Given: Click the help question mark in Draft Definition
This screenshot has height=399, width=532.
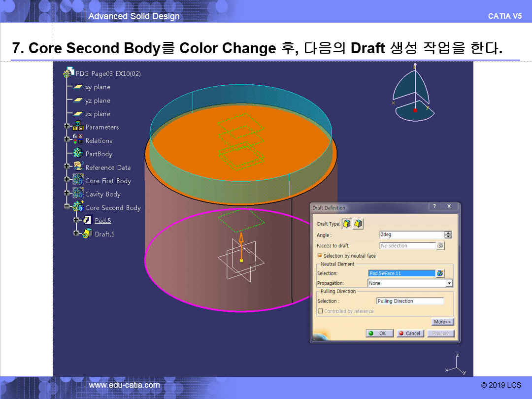Looking at the screenshot, I should click(x=434, y=207).
